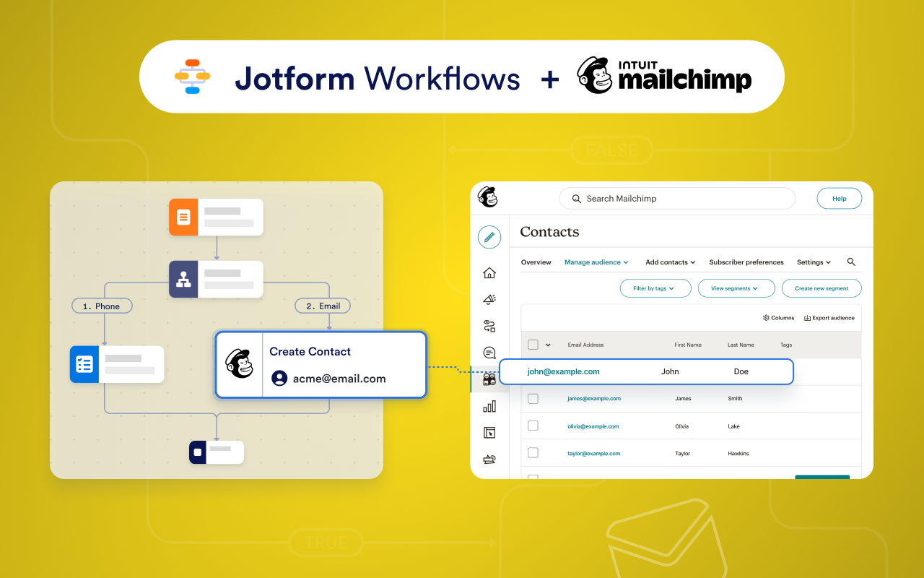This screenshot has height=578, width=924.
Task: Open the Automations flow icon in sidebar
Action: click(489, 326)
